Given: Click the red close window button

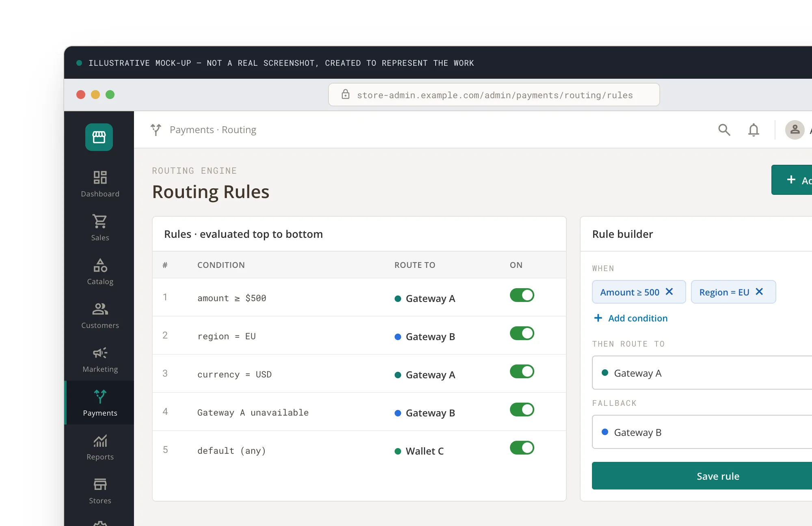Looking at the screenshot, I should [81, 95].
